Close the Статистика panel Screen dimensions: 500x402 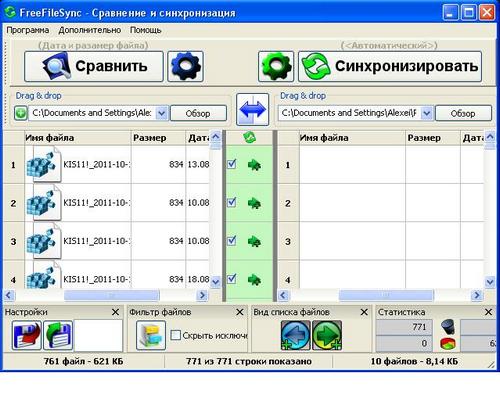(488, 312)
